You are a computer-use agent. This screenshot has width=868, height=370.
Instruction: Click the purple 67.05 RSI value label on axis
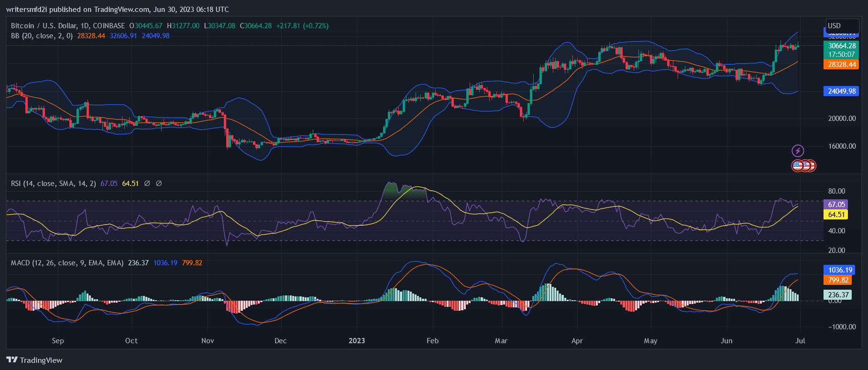(x=836, y=205)
